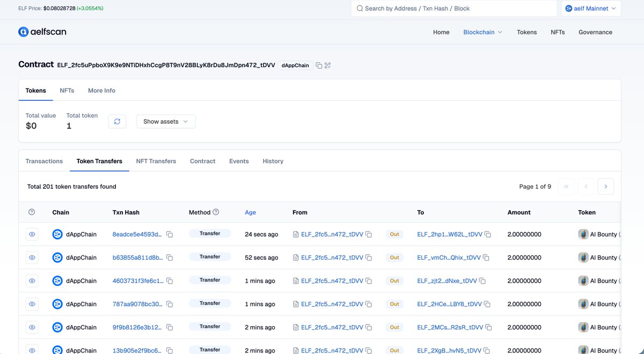Viewport: 644px width, 354px height.
Task: Open From address in 1 mins ago 4603731f row
Action: coord(332,281)
